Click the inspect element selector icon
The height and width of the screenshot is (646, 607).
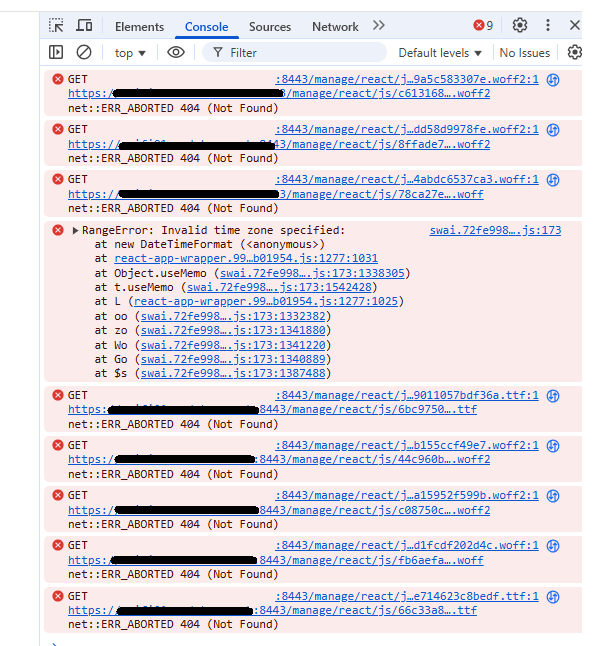pyautogui.click(x=57, y=26)
